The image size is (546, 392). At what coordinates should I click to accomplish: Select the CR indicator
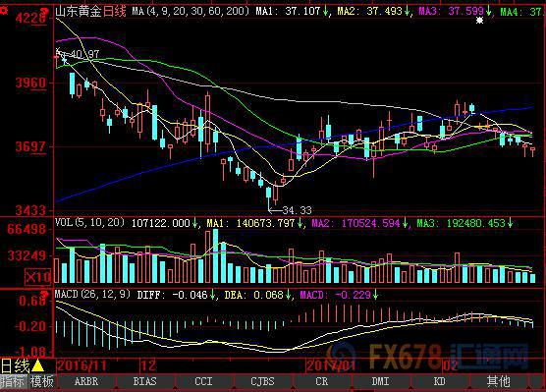point(321,381)
